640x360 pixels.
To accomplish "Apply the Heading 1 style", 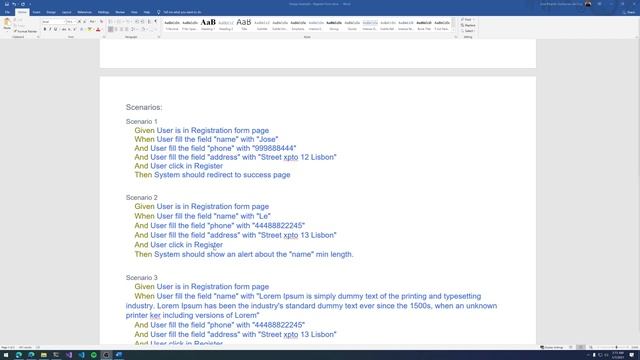I will coord(208,24).
